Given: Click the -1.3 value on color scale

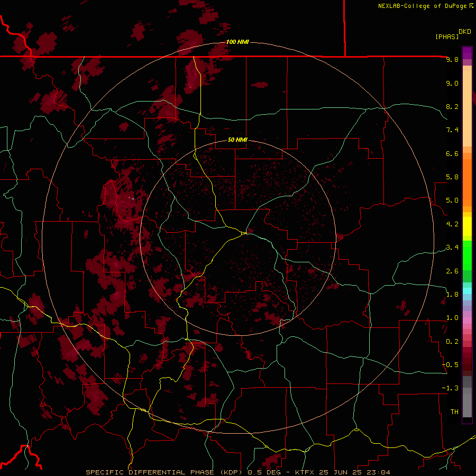Looking at the screenshot, I should click(450, 388).
